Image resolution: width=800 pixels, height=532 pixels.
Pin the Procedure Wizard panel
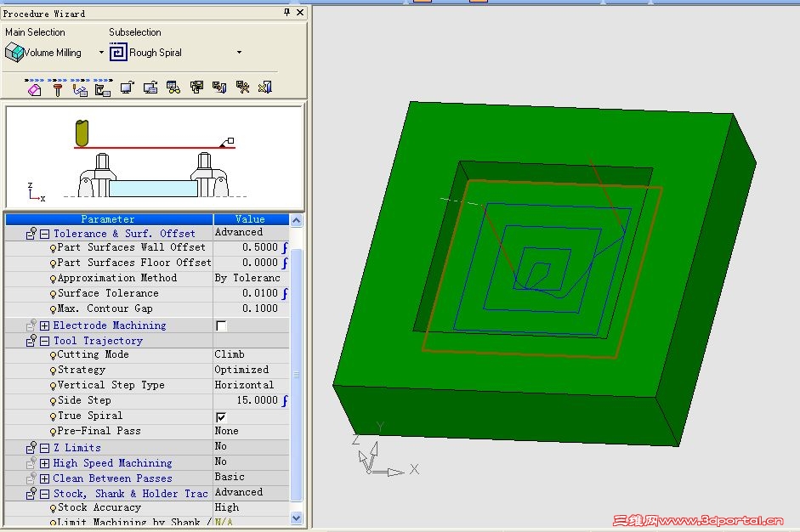pyautogui.click(x=287, y=13)
